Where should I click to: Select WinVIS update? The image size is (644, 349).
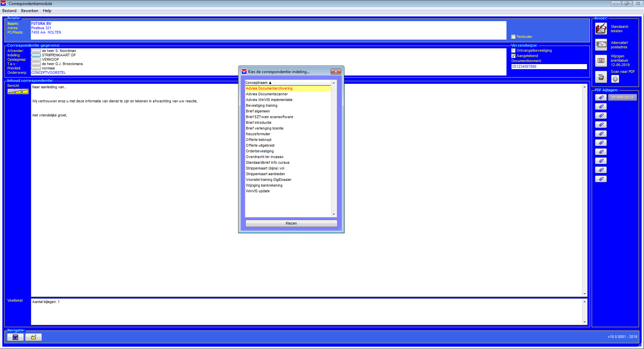pos(288,191)
